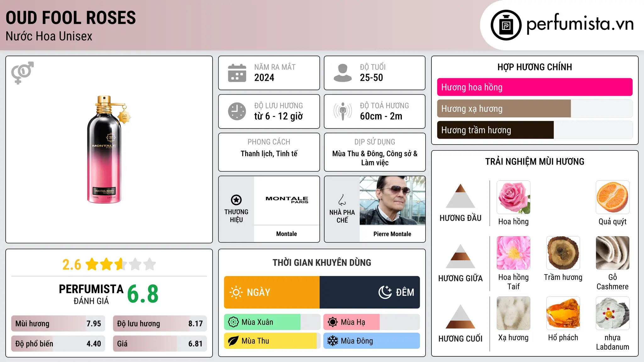The image size is (644, 362).
Task: Click the Mùi hương 7.95 score bar
Action: (x=58, y=323)
